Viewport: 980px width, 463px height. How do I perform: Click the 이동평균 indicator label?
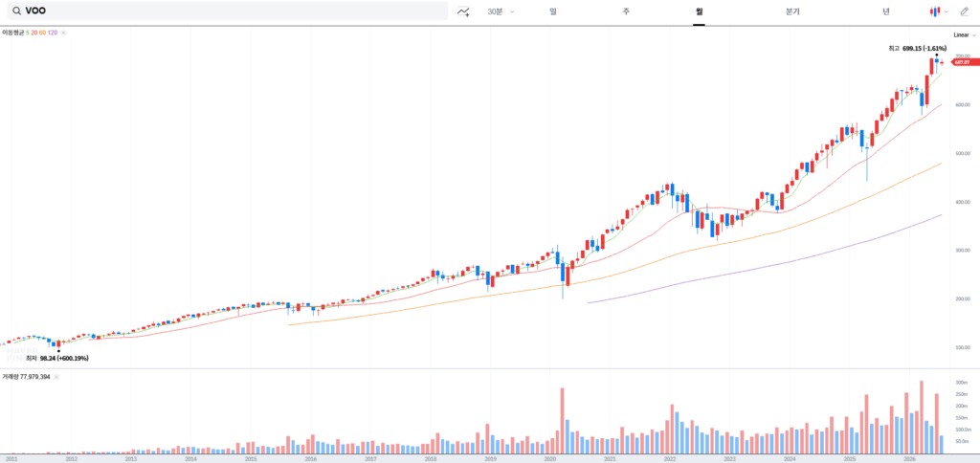coord(13,33)
